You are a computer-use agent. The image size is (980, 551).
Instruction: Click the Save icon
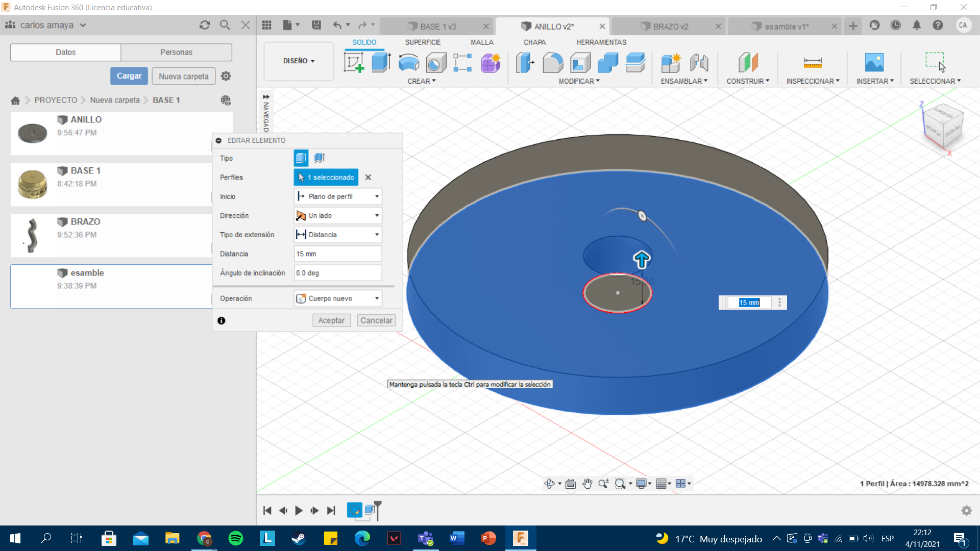(316, 25)
